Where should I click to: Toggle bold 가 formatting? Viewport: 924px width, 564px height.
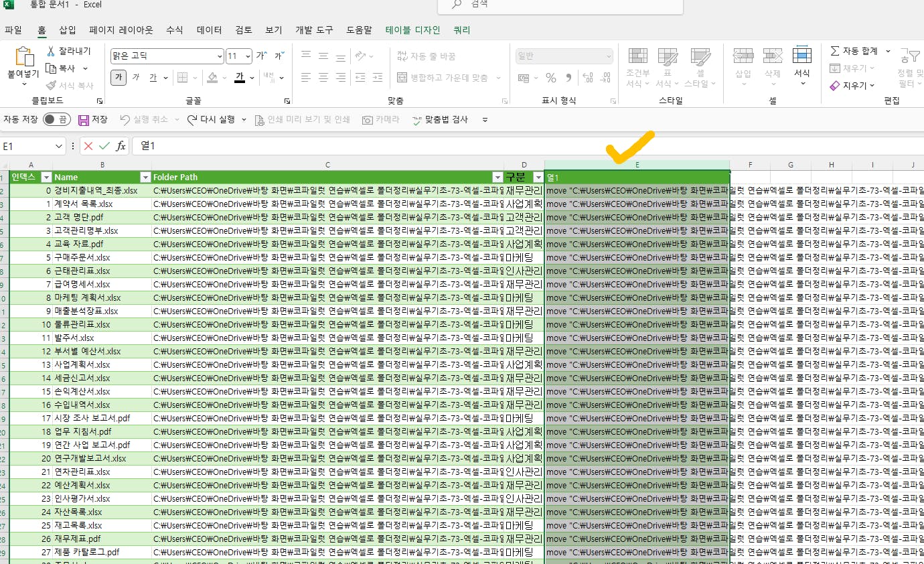click(x=119, y=78)
